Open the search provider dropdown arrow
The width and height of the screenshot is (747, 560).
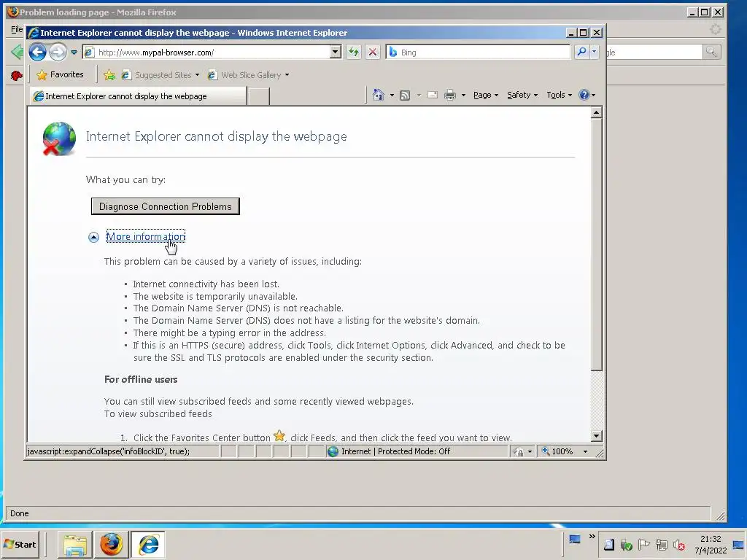pyautogui.click(x=594, y=52)
